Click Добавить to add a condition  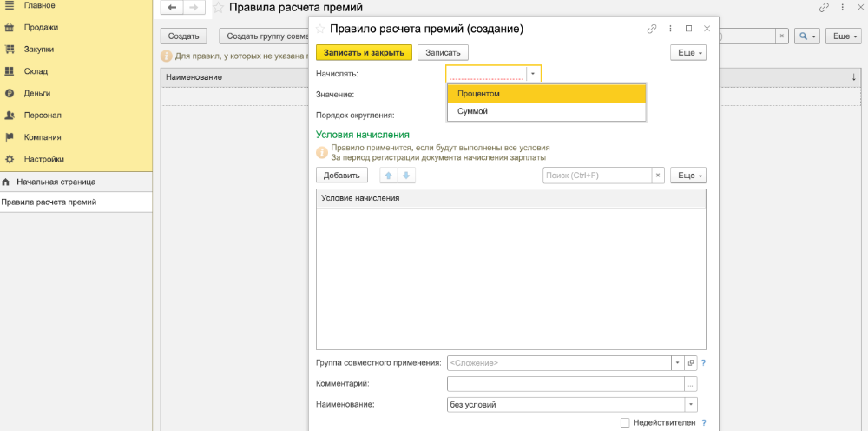[x=341, y=175]
